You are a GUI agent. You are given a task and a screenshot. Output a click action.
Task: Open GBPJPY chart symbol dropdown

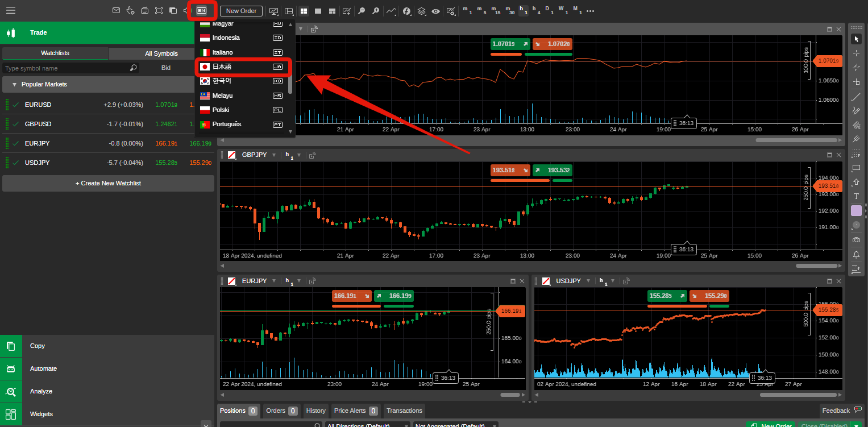(x=274, y=155)
